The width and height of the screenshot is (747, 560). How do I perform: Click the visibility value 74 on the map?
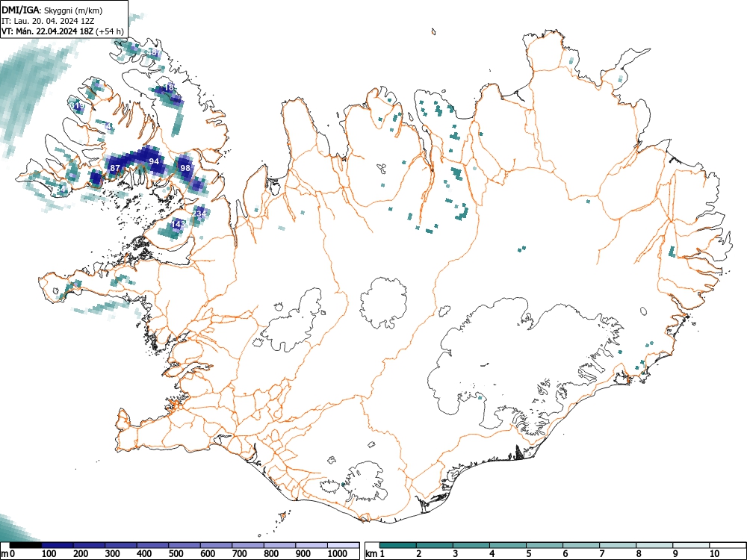pyautogui.click(x=108, y=127)
